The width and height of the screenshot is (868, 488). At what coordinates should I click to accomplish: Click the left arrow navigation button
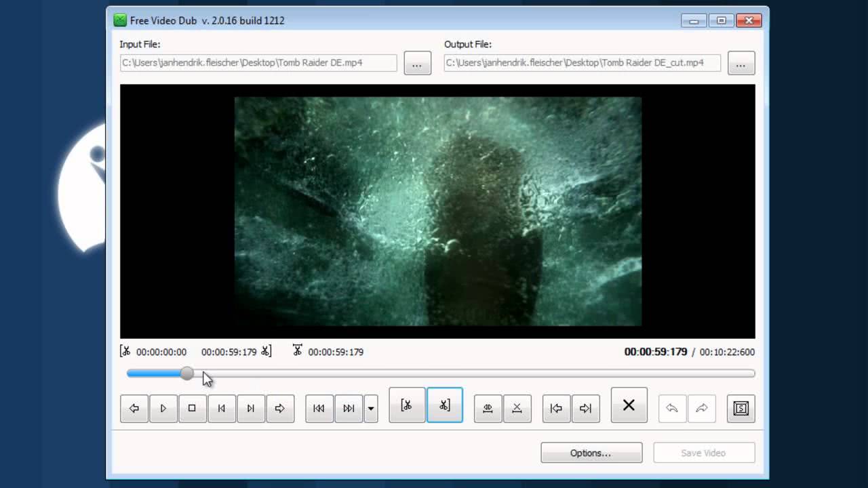[x=134, y=408]
